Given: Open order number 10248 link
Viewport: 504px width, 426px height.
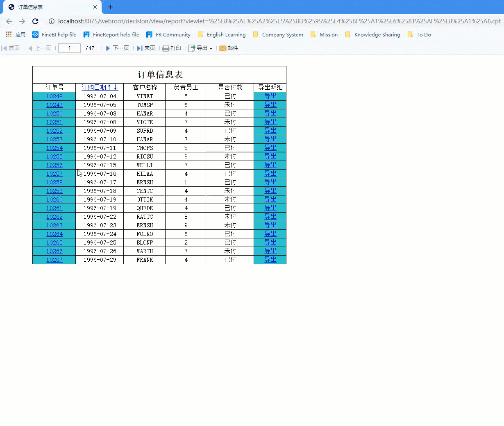Looking at the screenshot, I should [54, 96].
